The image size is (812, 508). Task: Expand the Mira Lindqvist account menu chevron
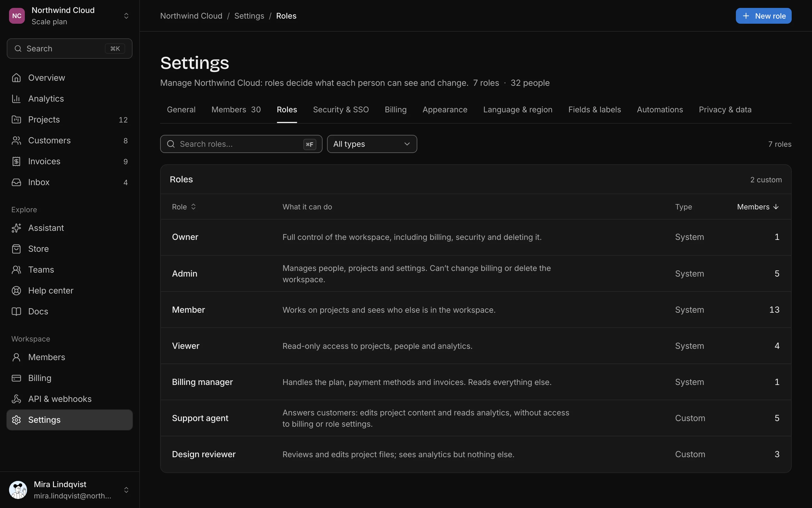click(126, 490)
